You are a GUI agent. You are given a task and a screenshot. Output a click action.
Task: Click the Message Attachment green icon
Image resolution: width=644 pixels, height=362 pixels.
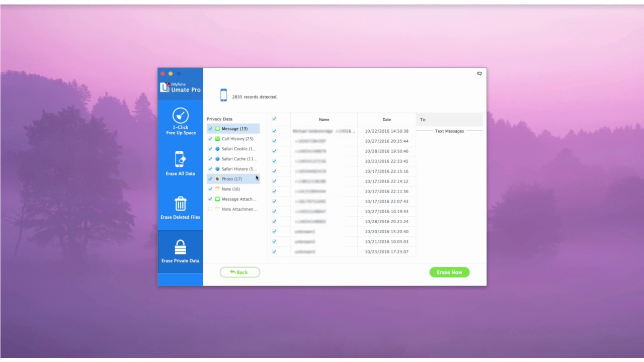pyautogui.click(x=217, y=199)
